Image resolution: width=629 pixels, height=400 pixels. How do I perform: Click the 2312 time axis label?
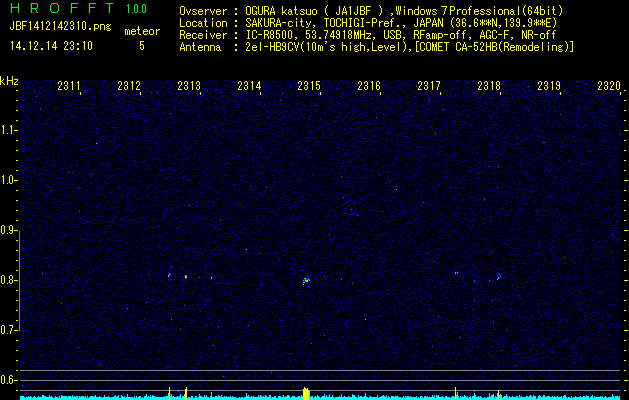[x=129, y=86]
